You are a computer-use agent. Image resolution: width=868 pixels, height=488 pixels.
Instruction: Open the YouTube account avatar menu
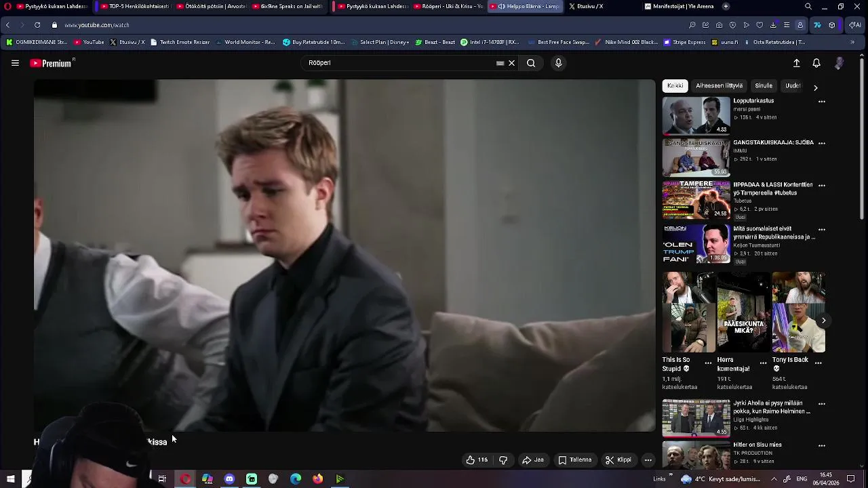(839, 63)
